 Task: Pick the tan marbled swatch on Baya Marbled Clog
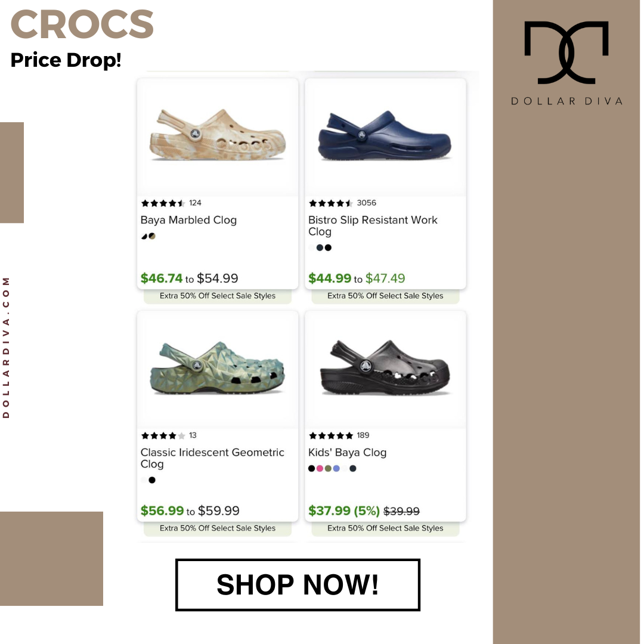(x=152, y=236)
